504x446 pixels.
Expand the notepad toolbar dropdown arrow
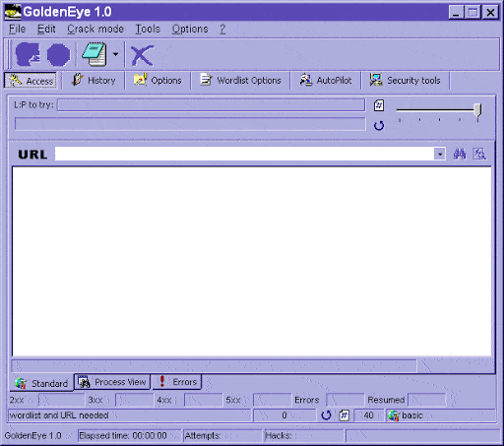[x=115, y=54]
